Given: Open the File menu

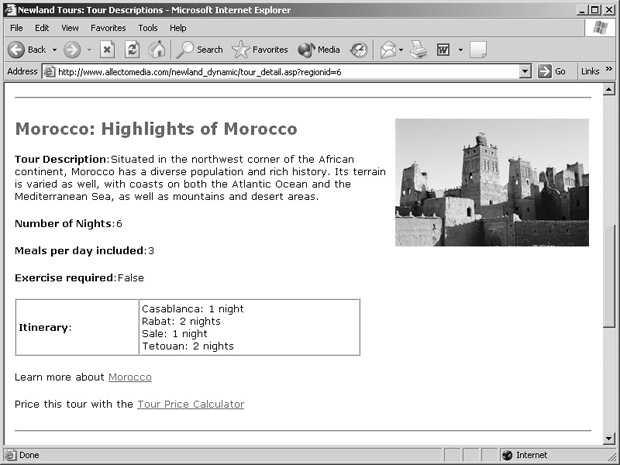Looking at the screenshot, I should [17, 28].
